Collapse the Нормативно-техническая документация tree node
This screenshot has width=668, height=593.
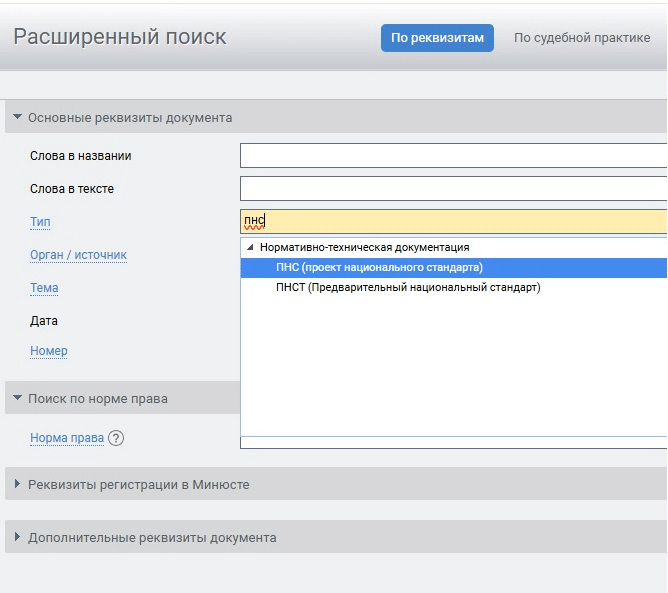tap(250, 247)
